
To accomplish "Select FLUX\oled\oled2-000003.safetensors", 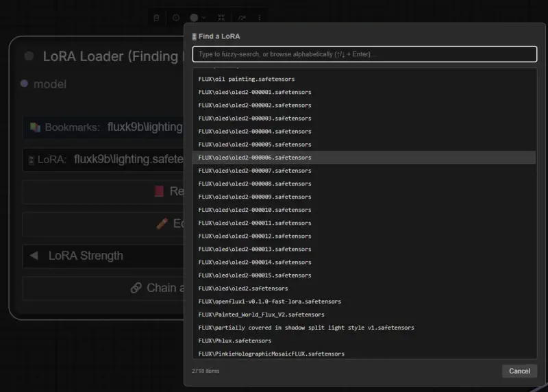I will 364,118.
